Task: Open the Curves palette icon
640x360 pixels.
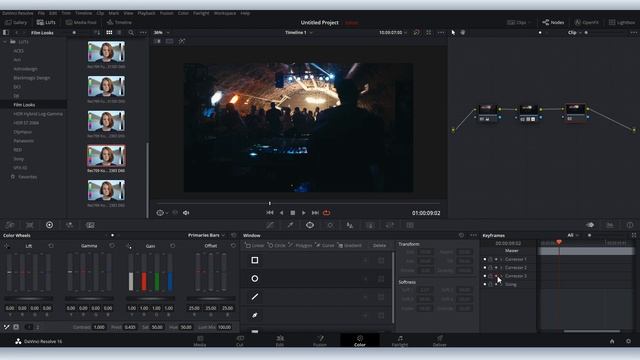Action: click(x=270, y=225)
